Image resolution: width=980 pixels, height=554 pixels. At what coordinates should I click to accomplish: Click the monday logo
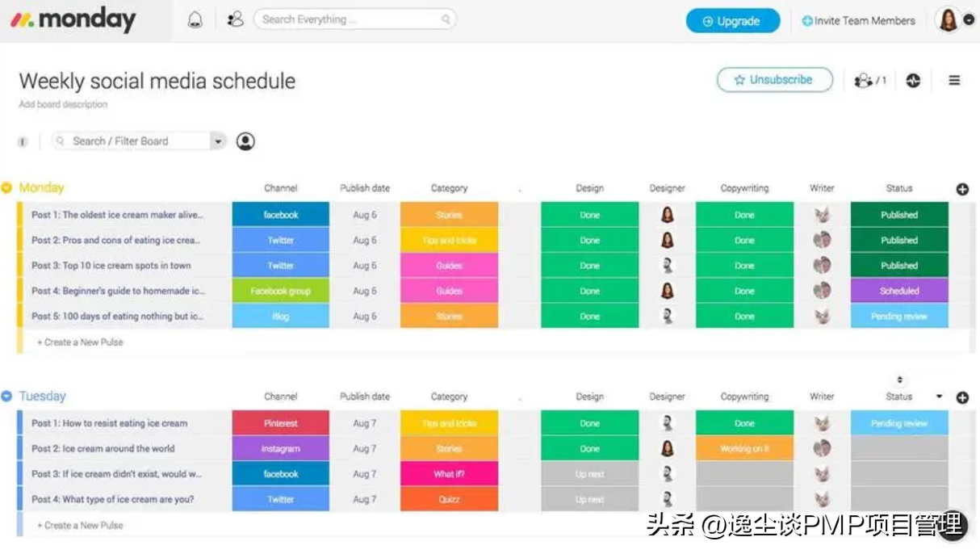(x=73, y=20)
